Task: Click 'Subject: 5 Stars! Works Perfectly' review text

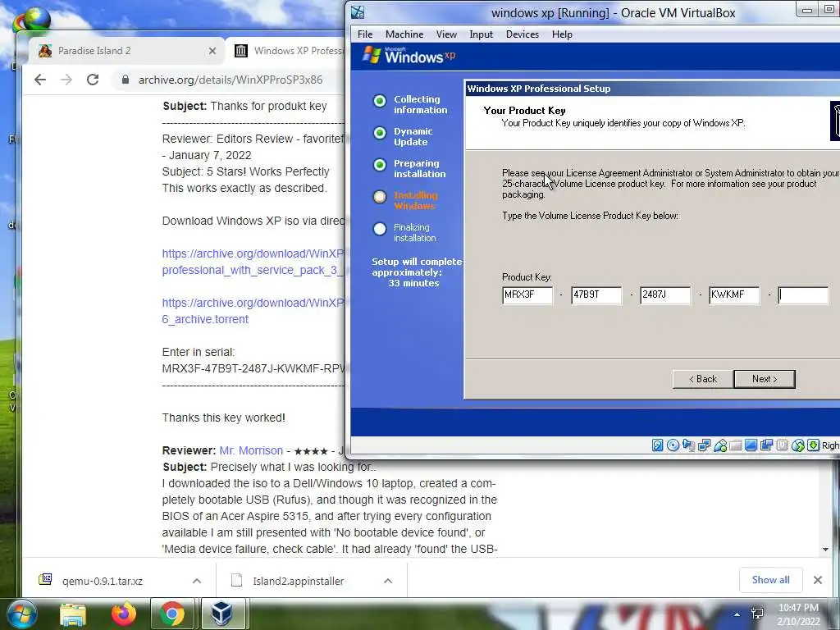Action: click(x=245, y=171)
